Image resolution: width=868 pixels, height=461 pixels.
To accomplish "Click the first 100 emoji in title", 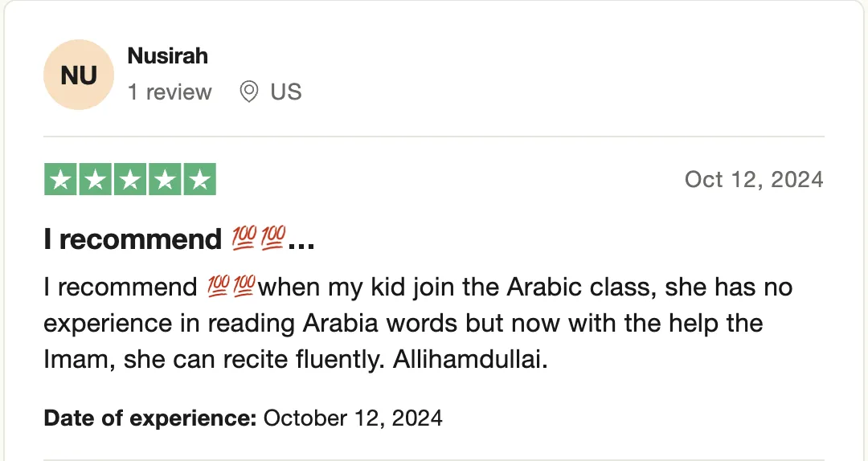I will [x=244, y=239].
